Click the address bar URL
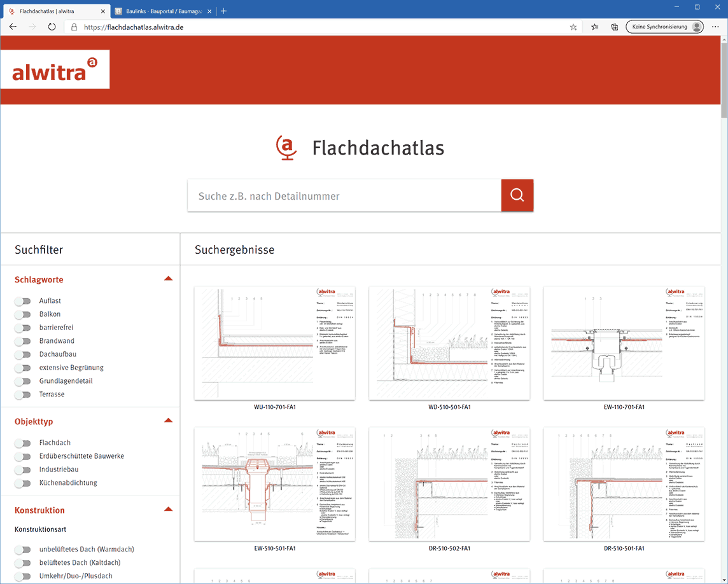The height and width of the screenshot is (584, 728). [x=134, y=27]
